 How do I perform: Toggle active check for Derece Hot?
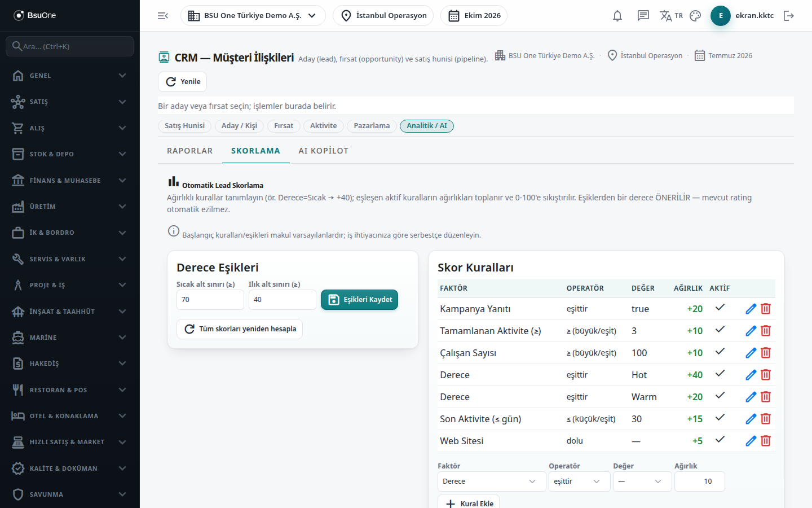pyautogui.click(x=720, y=374)
